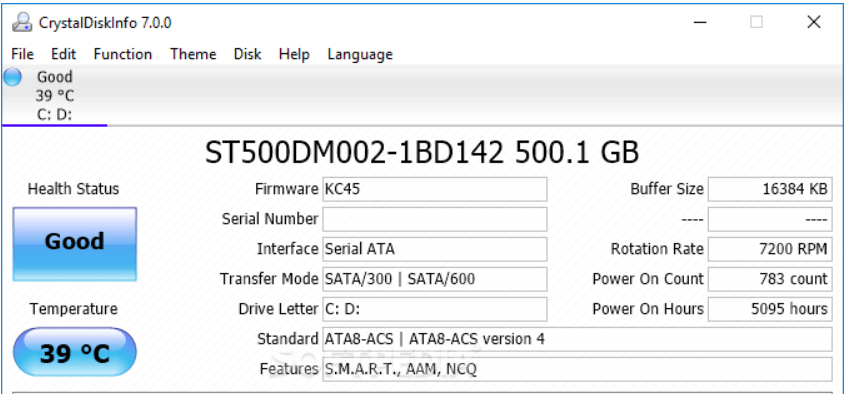Open the File menu
Viewport: 846px width, 394px height.
click(x=22, y=55)
